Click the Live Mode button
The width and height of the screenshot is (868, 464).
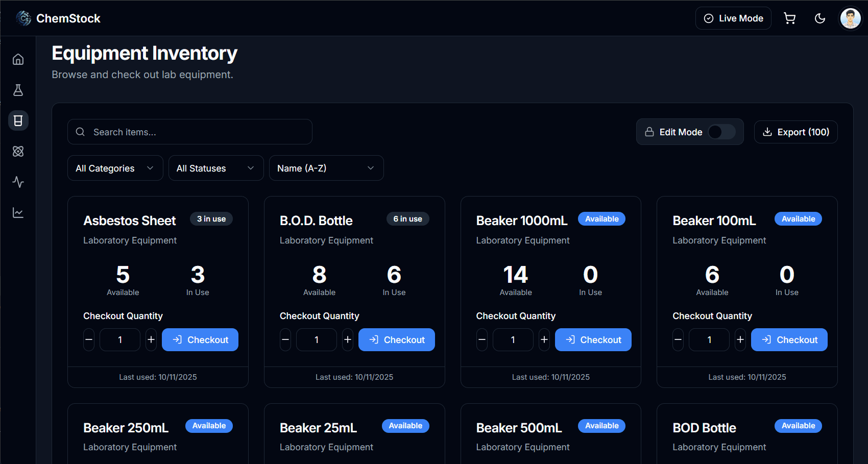[x=733, y=18]
